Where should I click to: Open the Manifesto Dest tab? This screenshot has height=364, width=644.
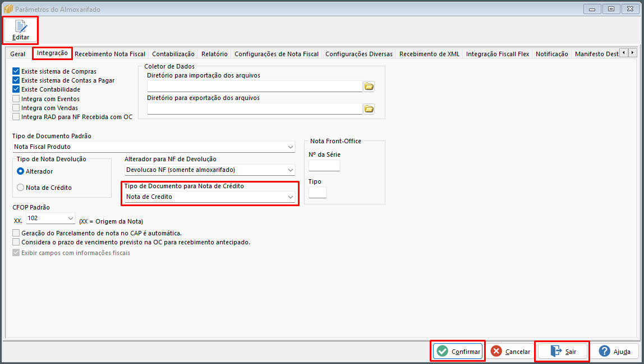click(596, 54)
